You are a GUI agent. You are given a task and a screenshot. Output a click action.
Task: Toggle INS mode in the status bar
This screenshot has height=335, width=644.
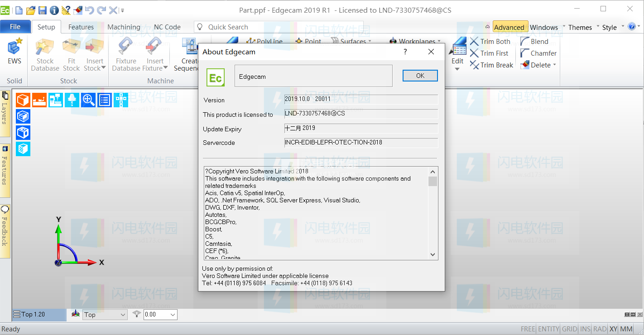586,329
